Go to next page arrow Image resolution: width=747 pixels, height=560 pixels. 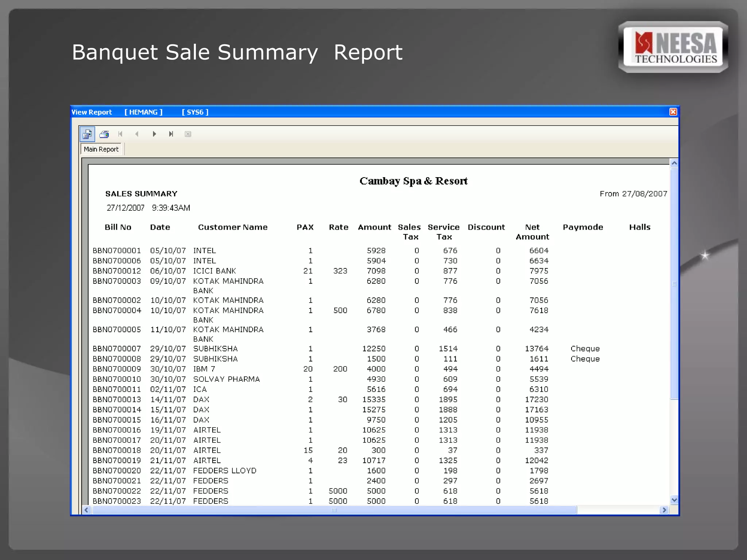154,134
